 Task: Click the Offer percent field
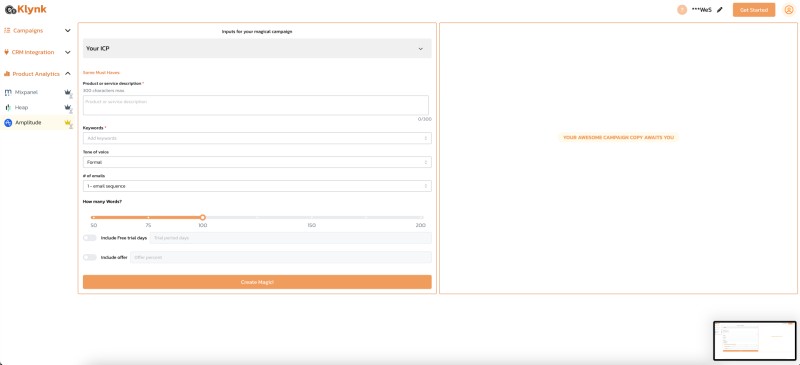pos(281,257)
